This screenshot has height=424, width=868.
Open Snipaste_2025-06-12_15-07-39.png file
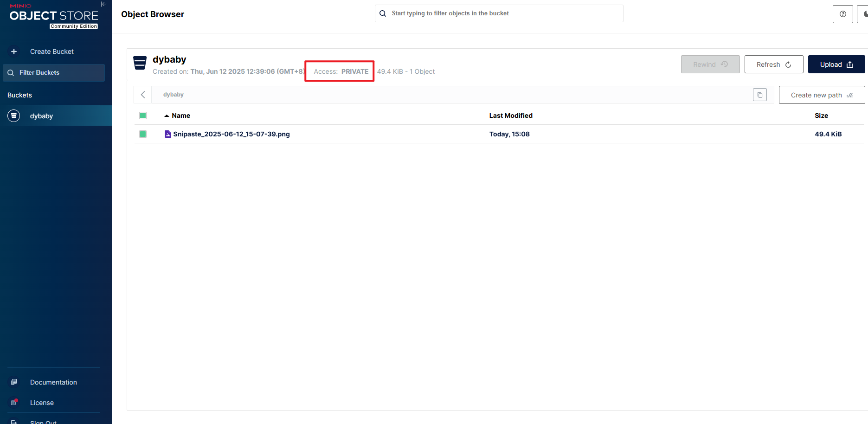(231, 134)
